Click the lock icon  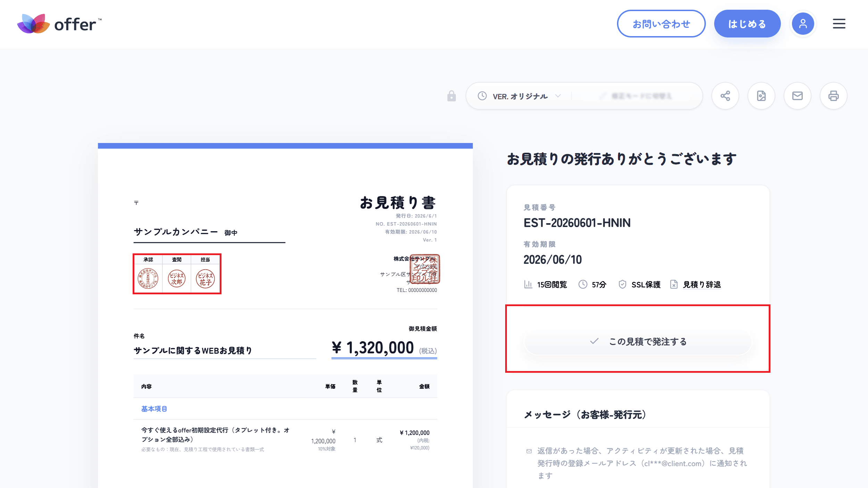point(451,96)
